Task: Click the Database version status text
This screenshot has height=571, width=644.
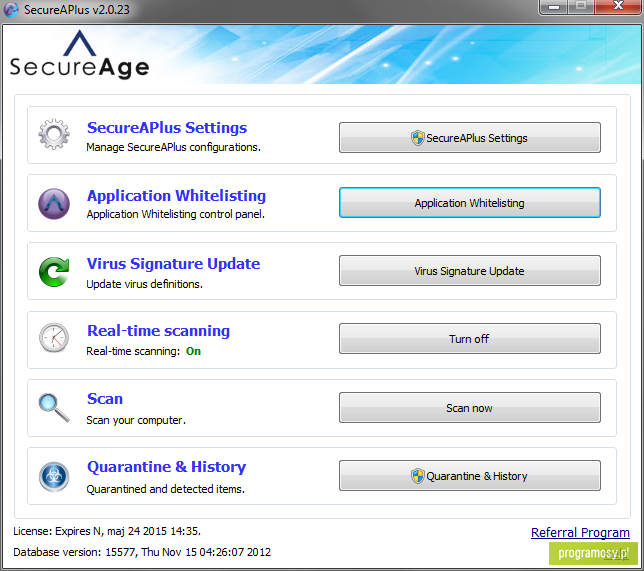Action: pos(142,552)
